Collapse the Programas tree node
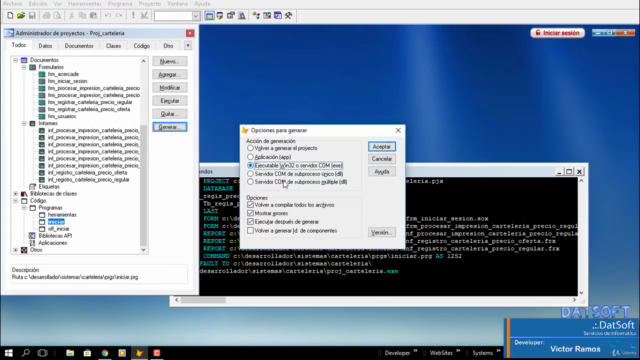640x360 pixels. coord(24,208)
